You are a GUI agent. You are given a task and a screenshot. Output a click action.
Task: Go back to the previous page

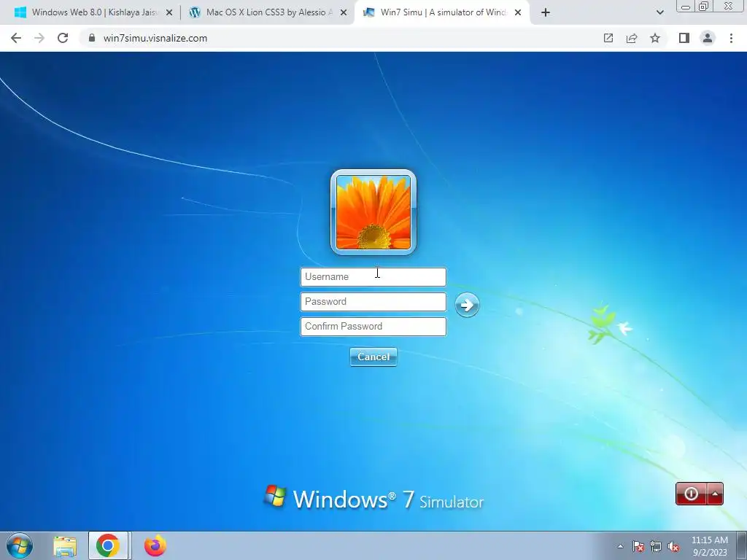tap(16, 38)
